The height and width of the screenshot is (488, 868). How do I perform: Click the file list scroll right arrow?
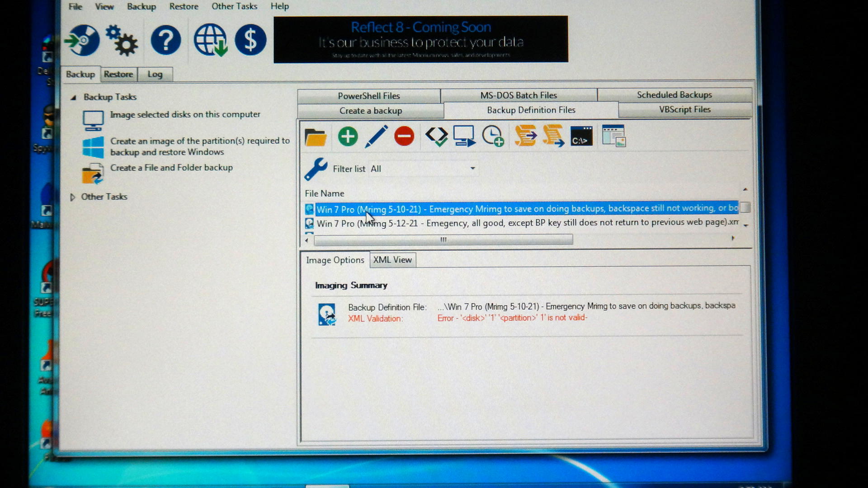pos(732,238)
